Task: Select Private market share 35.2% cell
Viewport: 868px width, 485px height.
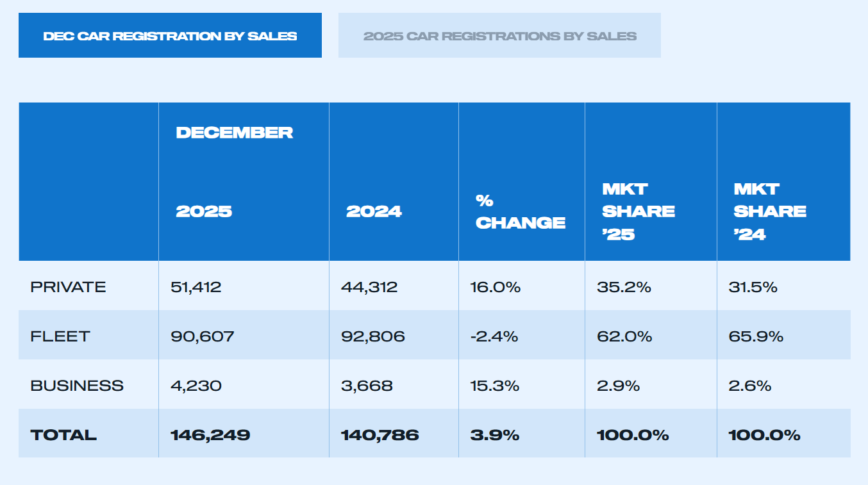Action: [624, 286]
